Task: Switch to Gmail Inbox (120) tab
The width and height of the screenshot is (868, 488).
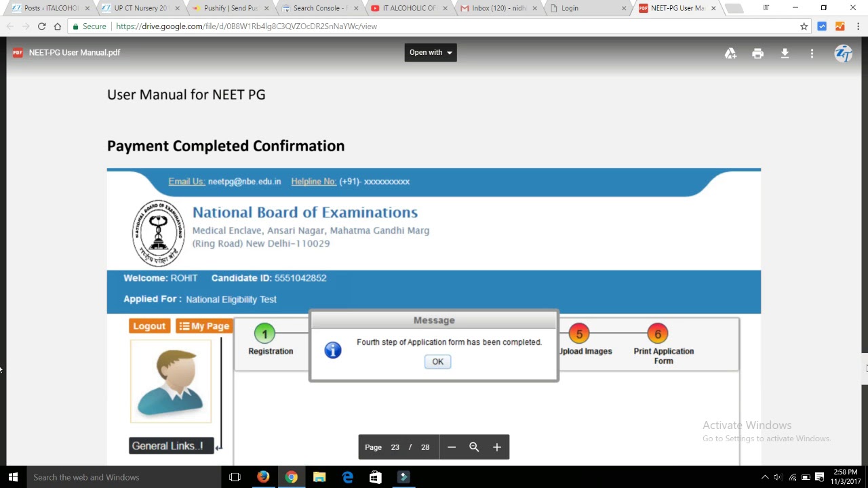Action: pyautogui.click(x=498, y=8)
